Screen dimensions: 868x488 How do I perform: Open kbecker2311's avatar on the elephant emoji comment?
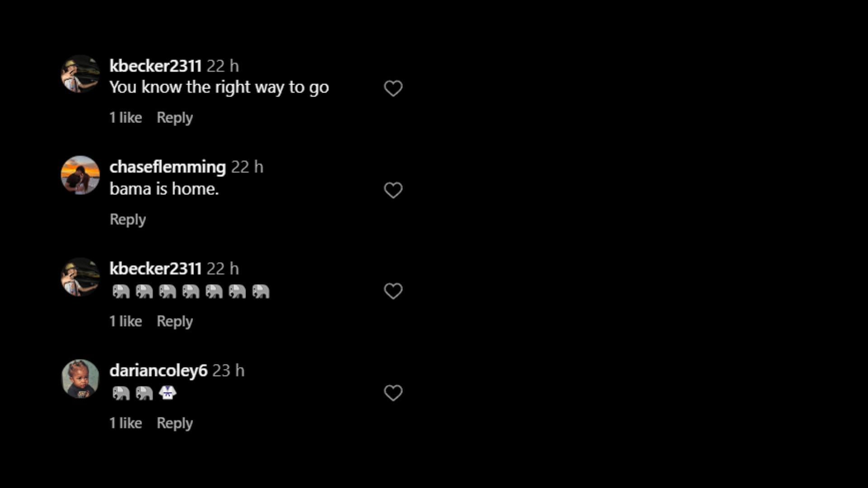[x=80, y=277]
